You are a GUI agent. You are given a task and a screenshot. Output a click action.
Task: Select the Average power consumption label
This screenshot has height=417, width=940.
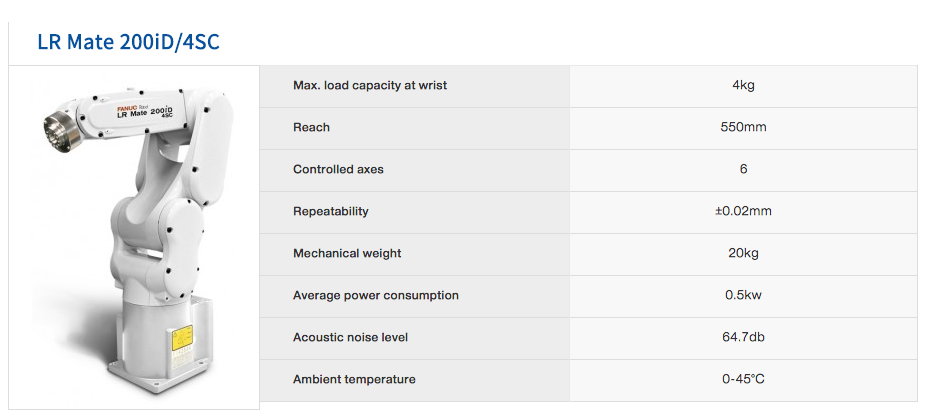(x=376, y=295)
